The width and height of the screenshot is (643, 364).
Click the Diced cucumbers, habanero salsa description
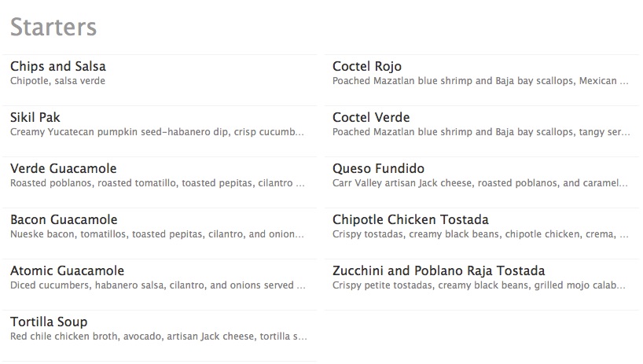(157, 285)
